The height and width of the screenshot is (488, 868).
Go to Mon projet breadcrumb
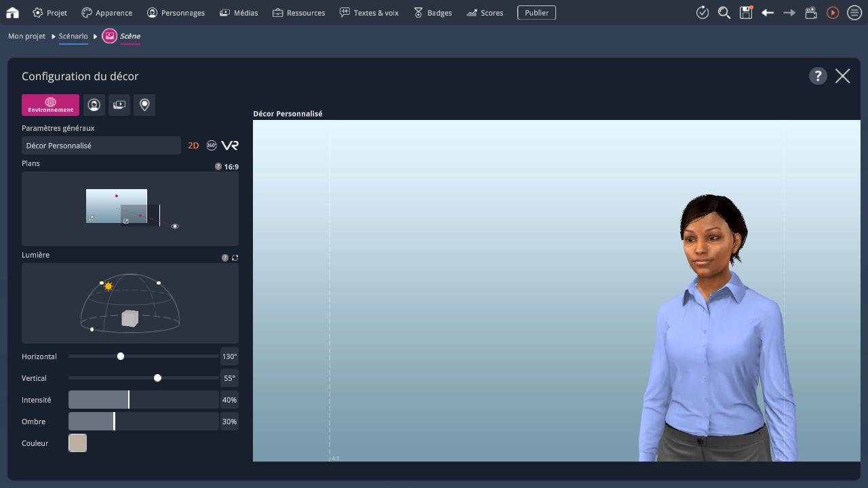click(26, 36)
